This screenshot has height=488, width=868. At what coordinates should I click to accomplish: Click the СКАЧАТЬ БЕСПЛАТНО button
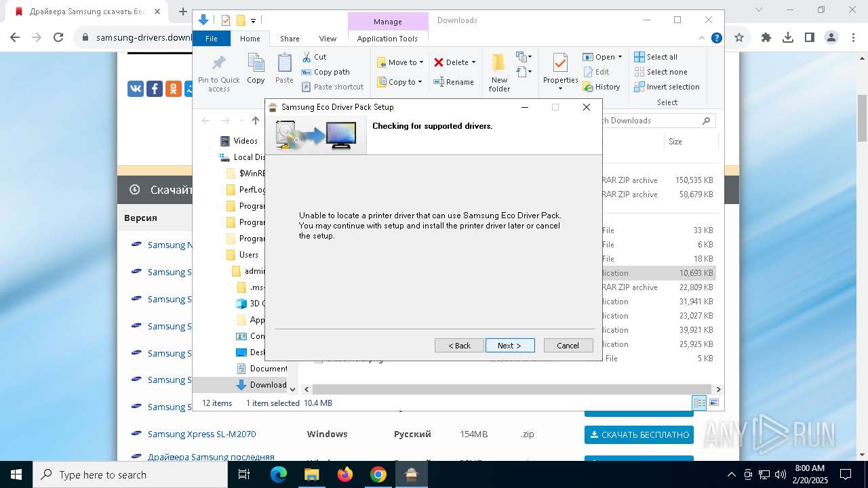639,434
